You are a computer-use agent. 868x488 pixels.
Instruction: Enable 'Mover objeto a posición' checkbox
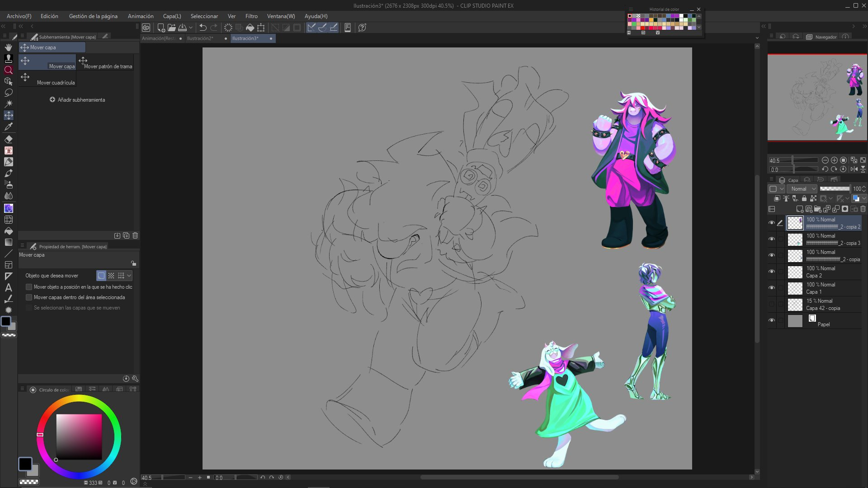pos(29,287)
